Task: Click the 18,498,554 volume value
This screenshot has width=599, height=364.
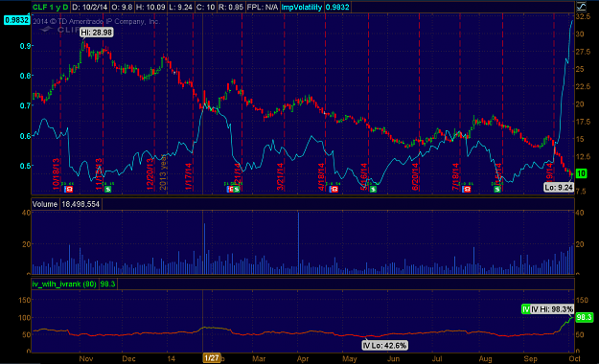Action: click(x=81, y=204)
